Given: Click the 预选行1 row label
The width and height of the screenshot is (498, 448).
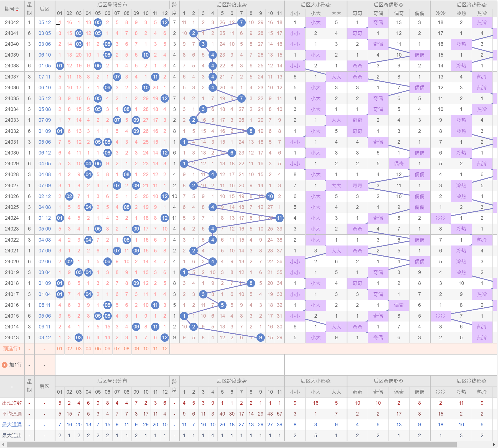Looking at the screenshot, I should 12,349.
